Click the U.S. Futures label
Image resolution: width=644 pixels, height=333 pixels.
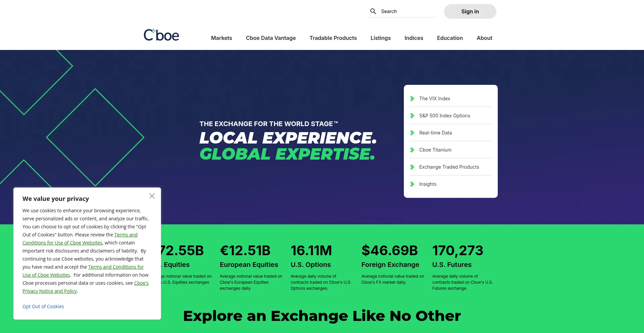pos(452,265)
